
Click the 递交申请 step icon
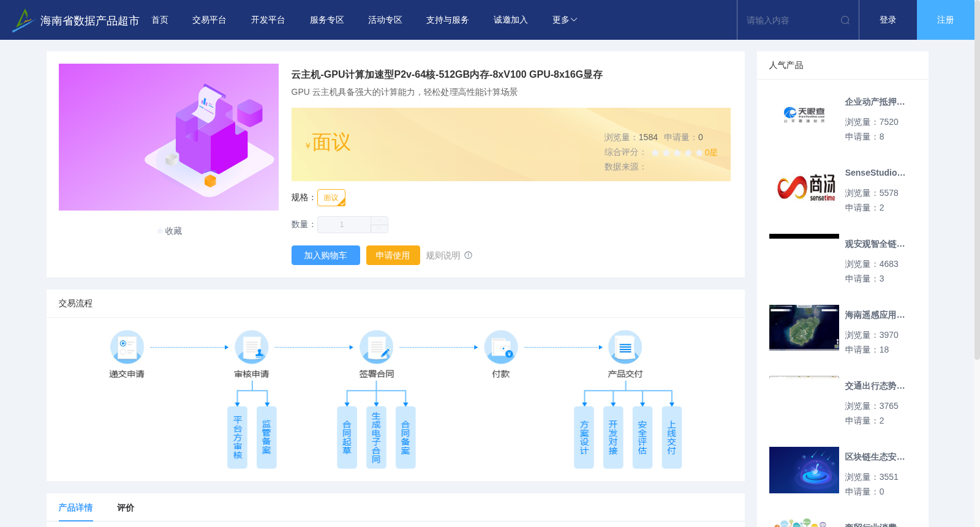[127, 347]
